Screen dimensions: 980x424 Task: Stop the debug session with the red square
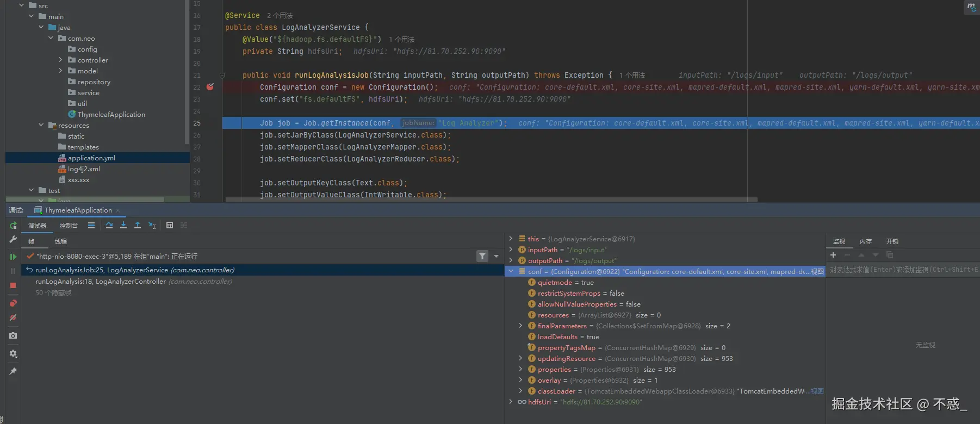coord(13,285)
